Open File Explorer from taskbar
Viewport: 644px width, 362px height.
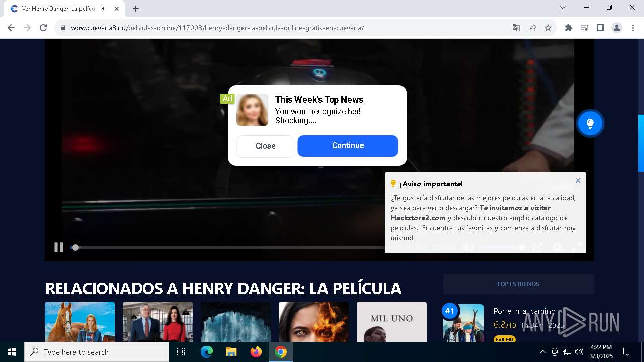click(x=231, y=352)
